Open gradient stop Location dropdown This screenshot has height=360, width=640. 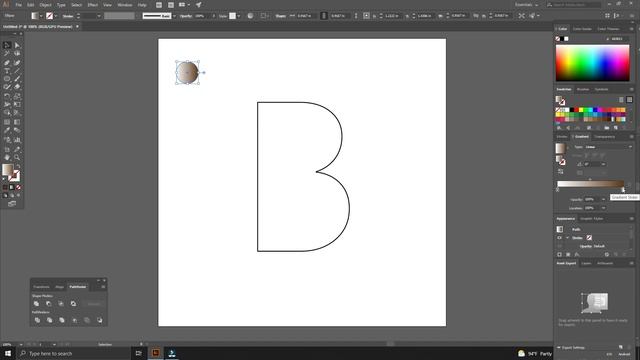(x=603, y=208)
